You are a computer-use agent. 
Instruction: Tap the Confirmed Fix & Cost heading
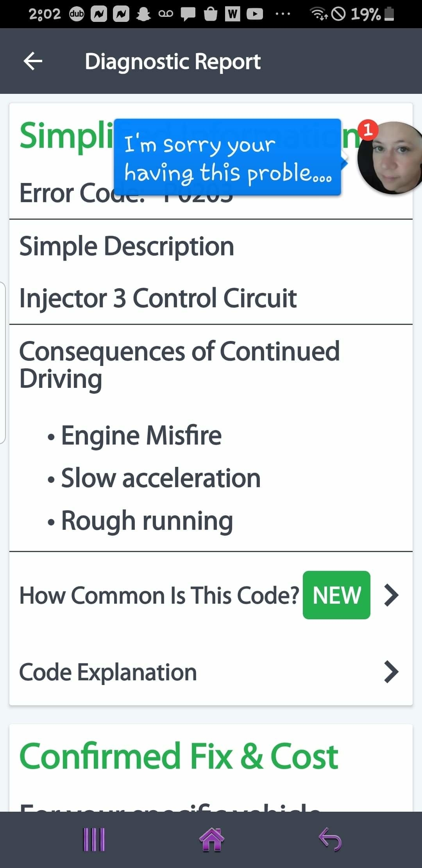point(179,757)
